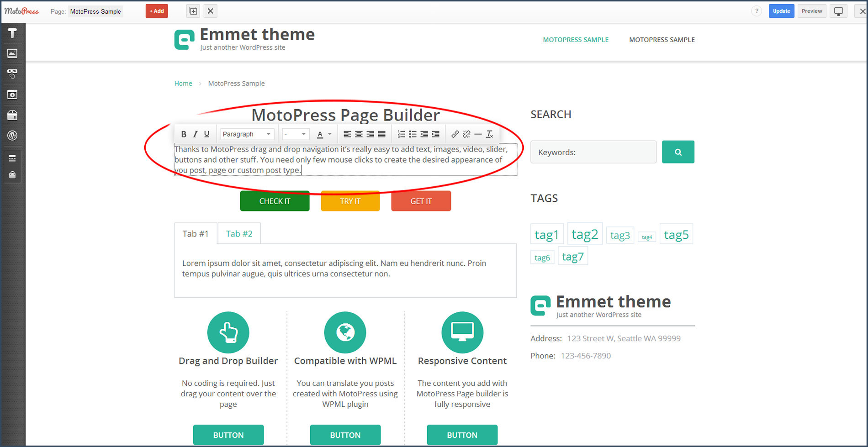868x447 pixels.
Task: Justify the text
Action: tap(381, 134)
